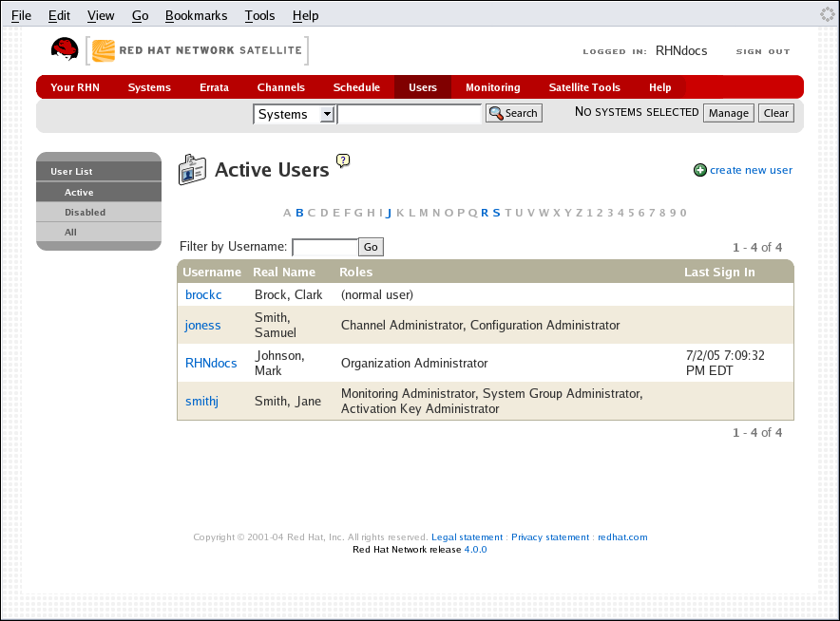Select User List in the sidebar
The image size is (840, 621).
click(x=99, y=171)
